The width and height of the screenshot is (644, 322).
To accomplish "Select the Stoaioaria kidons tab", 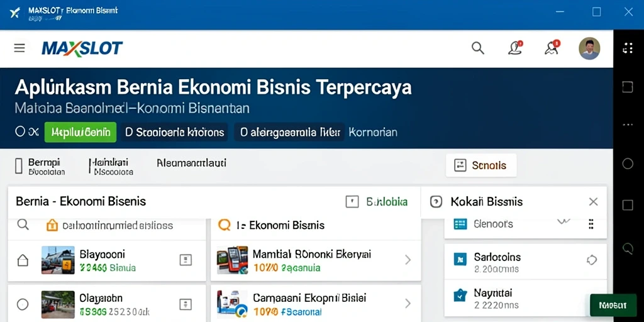I will (175, 132).
